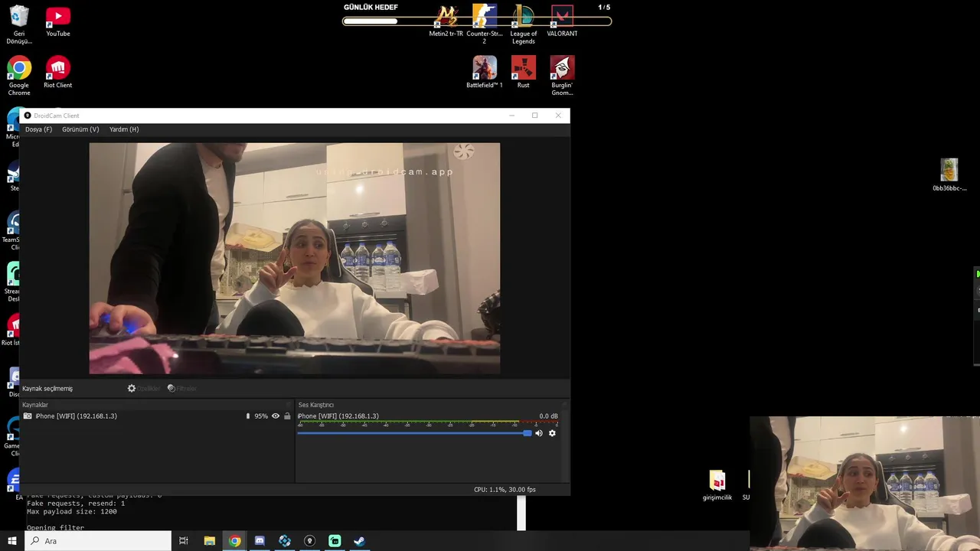
Task: Open Discord from the taskbar
Action: (x=260, y=541)
